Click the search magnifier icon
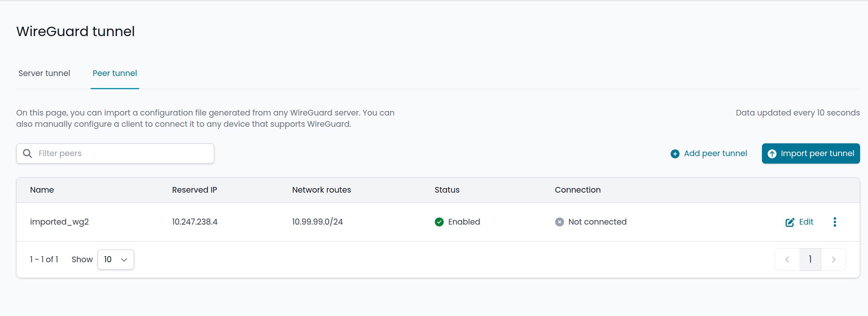This screenshot has height=316, width=868. click(27, 153)
